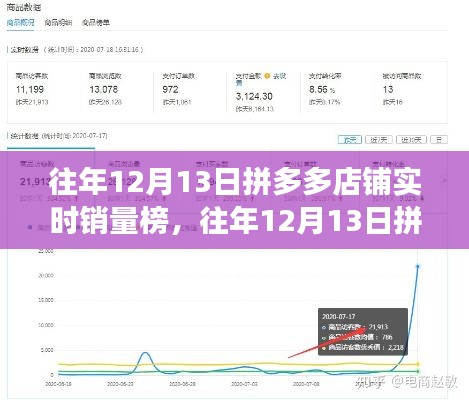This screenshot has width=469, height=400.
Task: Click the 昨天1,061 comparison text
Action: click(177, 102)
